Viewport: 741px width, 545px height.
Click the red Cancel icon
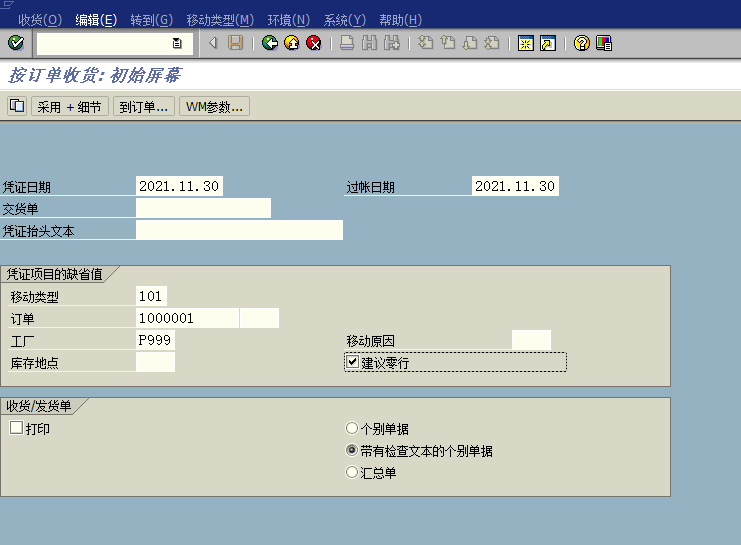click(314, 43)
